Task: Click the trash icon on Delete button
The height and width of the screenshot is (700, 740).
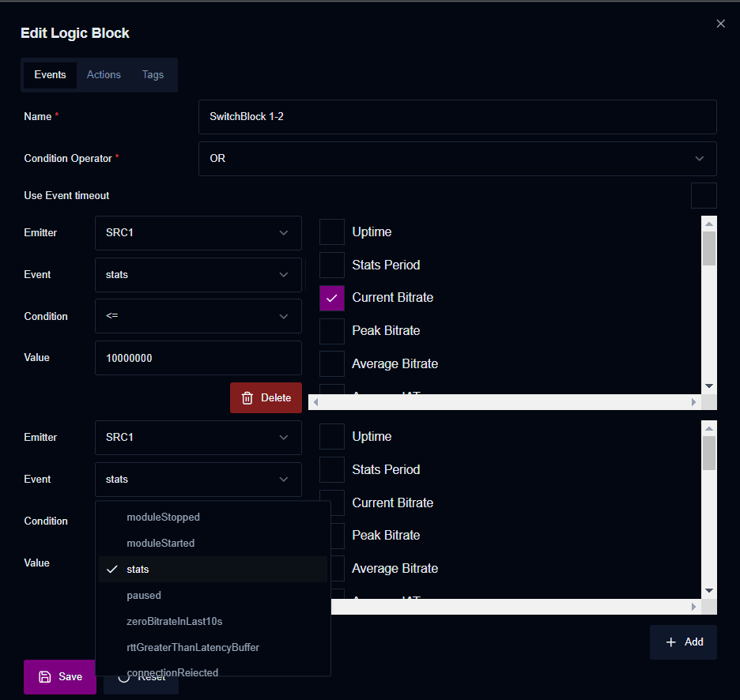Action: pyautogui.click(x=247, y=398)
